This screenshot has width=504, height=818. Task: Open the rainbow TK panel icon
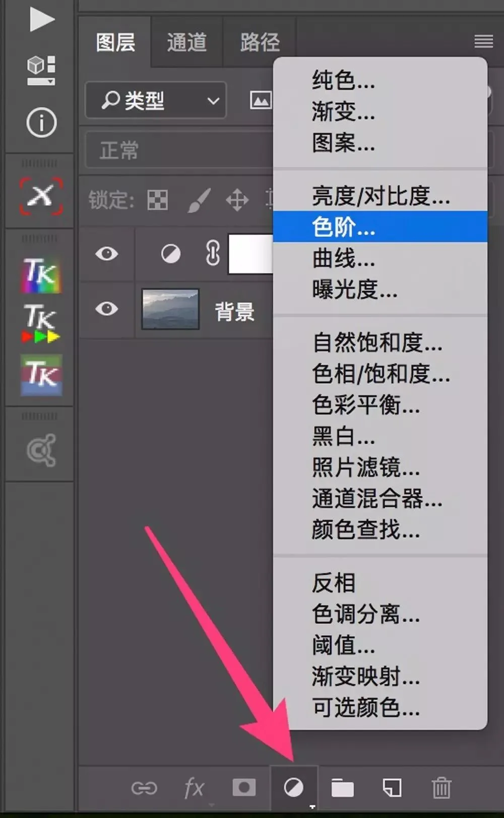(x=41, y=275)
